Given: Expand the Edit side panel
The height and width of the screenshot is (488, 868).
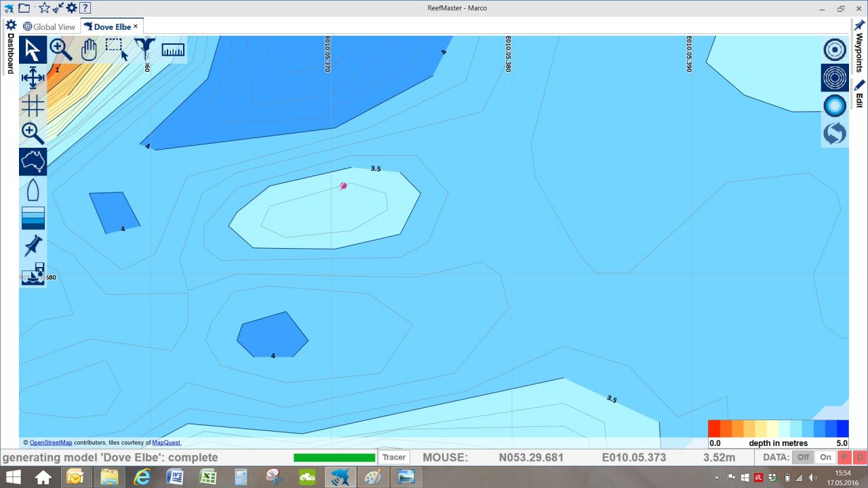Looking at the screenshot, I should (859, 94).
